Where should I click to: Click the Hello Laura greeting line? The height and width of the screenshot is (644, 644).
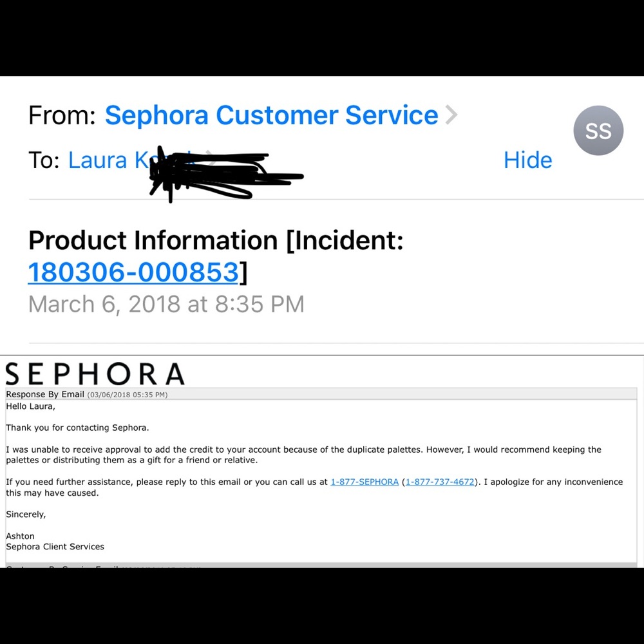[30, 406]
